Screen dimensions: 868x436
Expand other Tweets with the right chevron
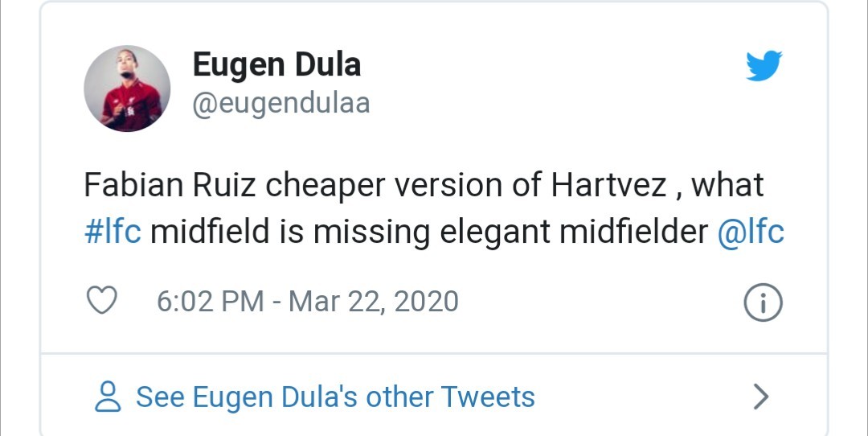pos(761,397)
